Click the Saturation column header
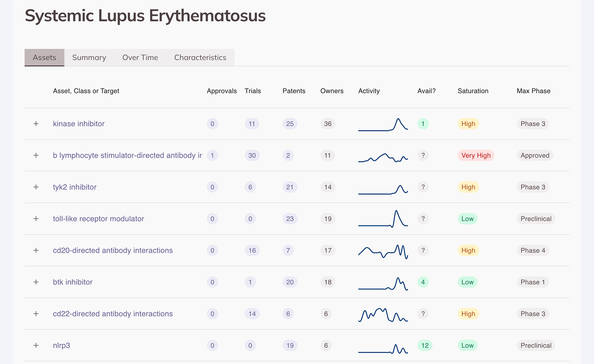594x364 pixels. tap(473, 91)
